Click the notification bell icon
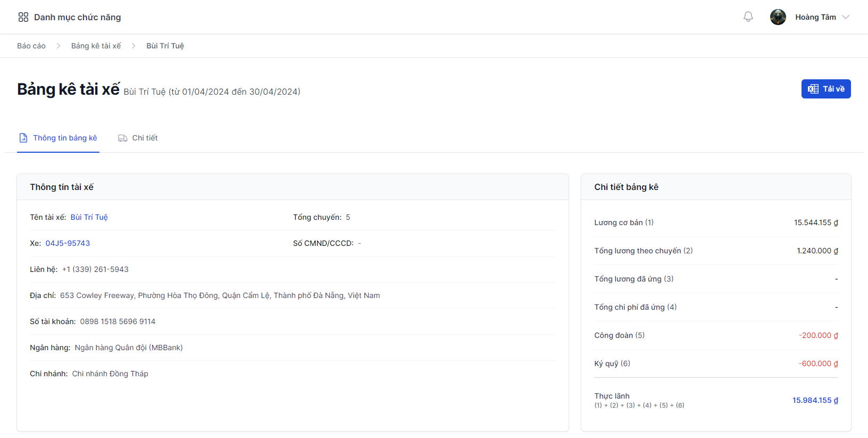The image size is (868, 438). 748,17
